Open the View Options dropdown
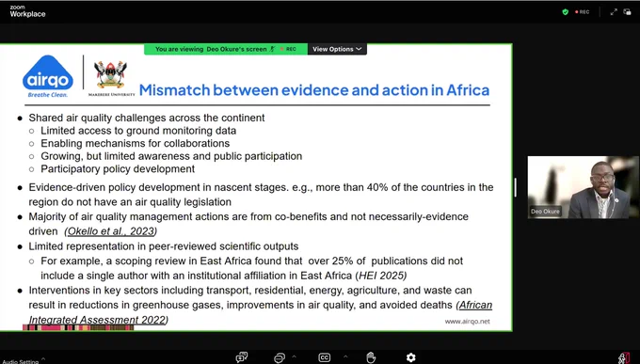The width and height of the screenshot is (640, 364). (337, 49)
